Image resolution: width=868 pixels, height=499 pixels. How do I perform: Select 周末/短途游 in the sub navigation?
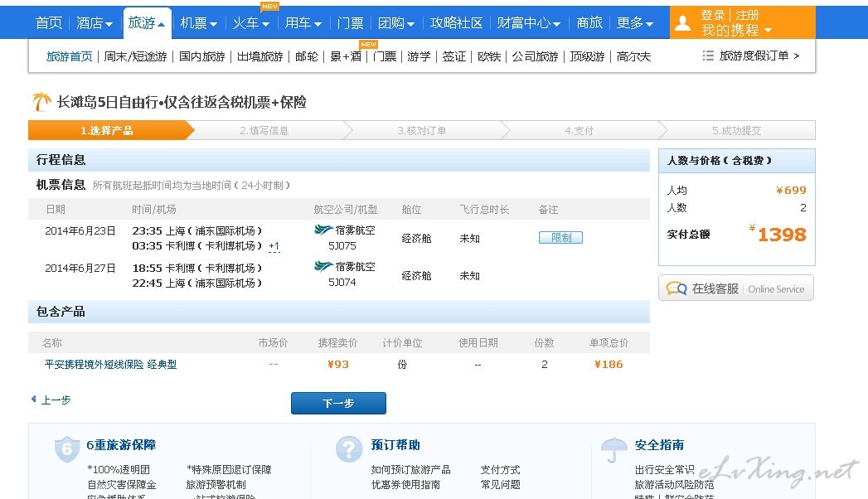point(136,56)
